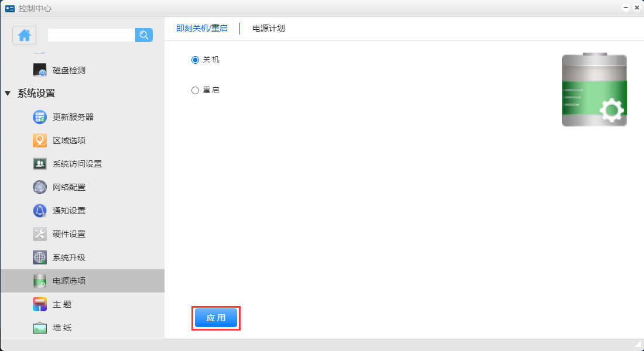This screenshot has width=644, height=351.
Task: Click the magnifier search button
Action: pyautogui.click(x=144, y=35)
